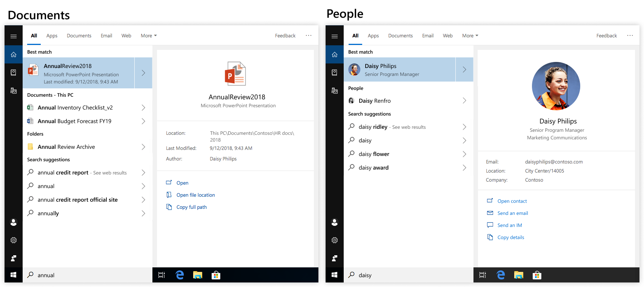Click Windows Start button in Documents panel

coord(14,275)
